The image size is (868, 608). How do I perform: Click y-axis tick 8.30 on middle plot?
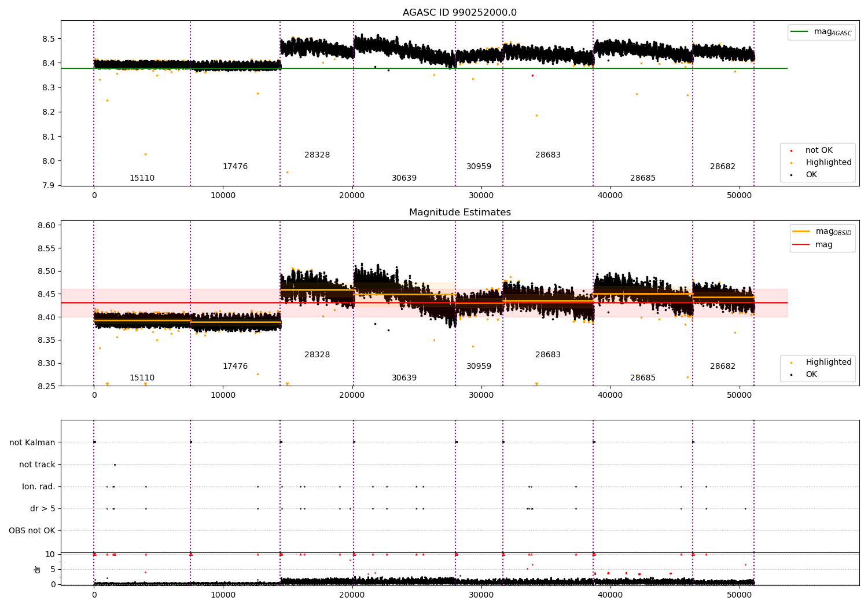pyautogui.click(x=46, y=364)
